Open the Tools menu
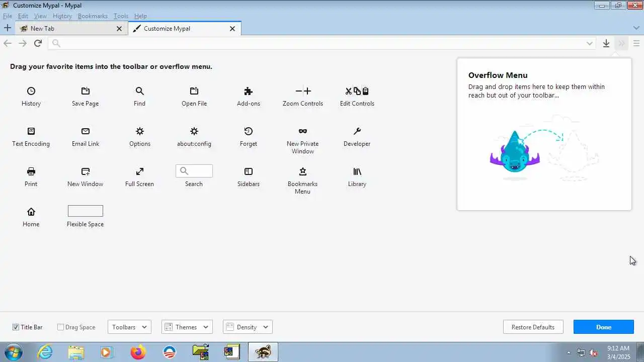The width and height of the screenshot is (644, 362). tap(121, 16)
